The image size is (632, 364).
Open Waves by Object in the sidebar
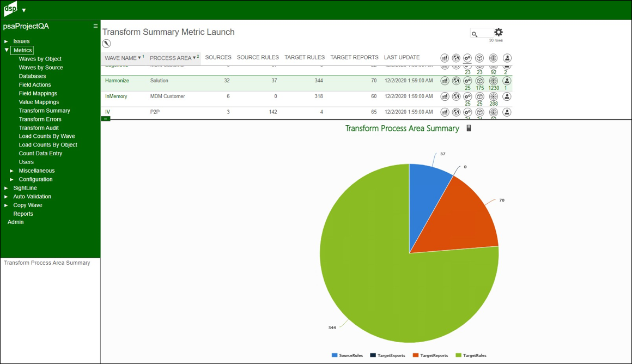[x=40, y=59]
